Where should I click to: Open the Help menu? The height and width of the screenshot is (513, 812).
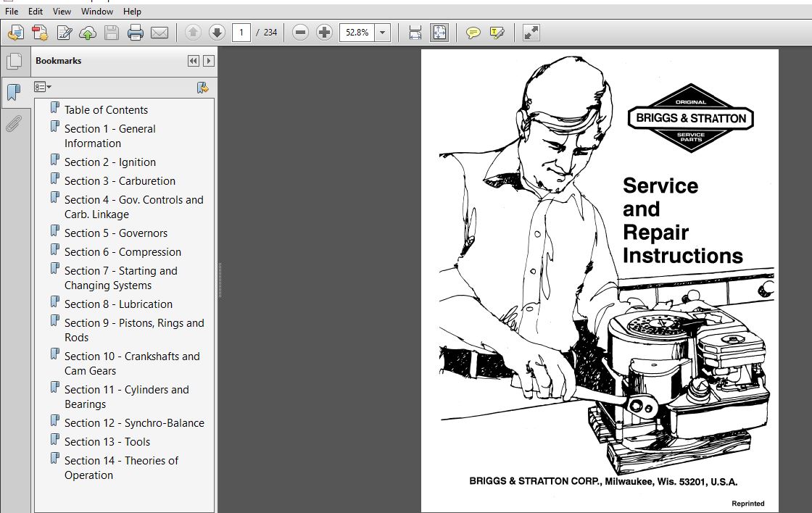click(x=132, y=11)
